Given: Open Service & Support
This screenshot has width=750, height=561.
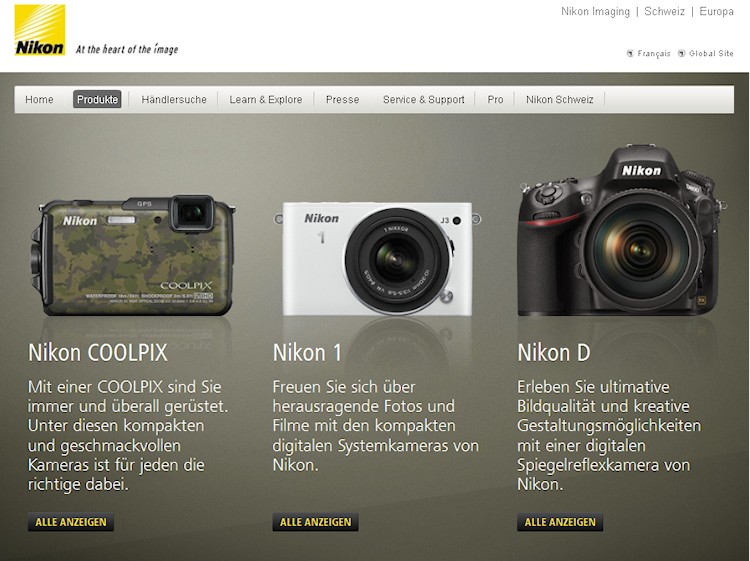Looking at the screenshot, I should (424, 99).
